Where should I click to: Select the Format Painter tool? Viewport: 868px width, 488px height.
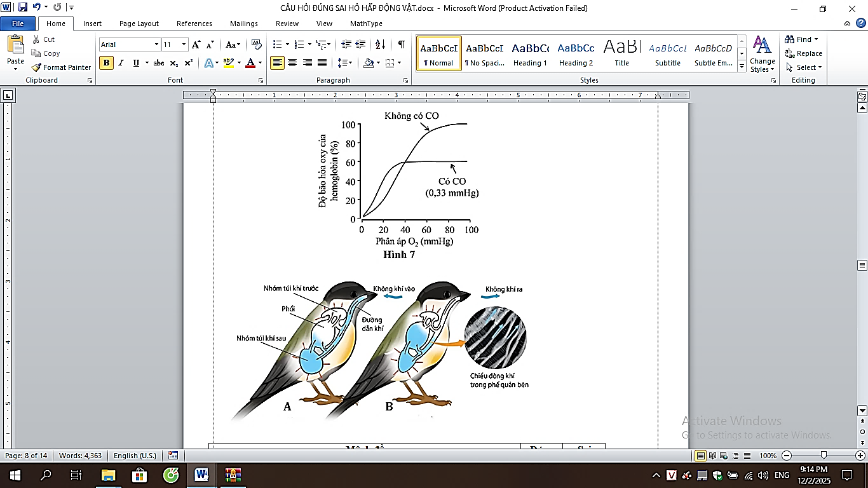coord(62,67)
